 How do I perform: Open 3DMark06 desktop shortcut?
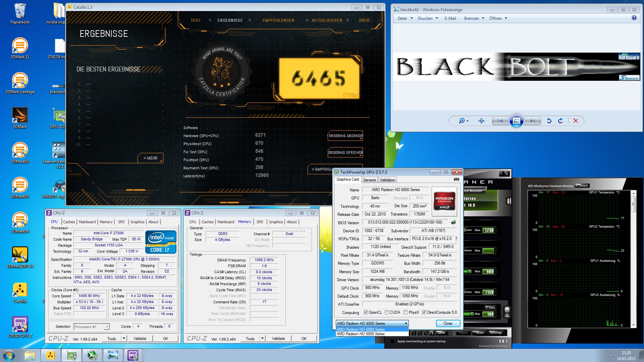pos(20,223)
